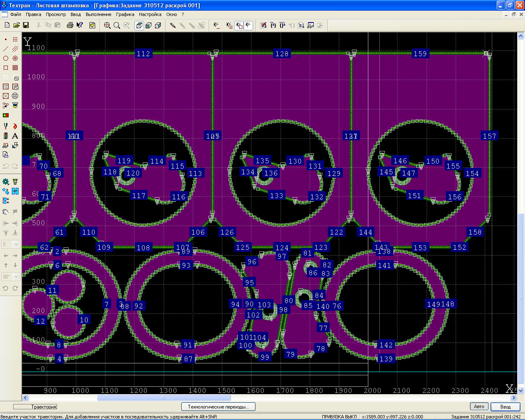Click the Print icon in toolbar
This screenshot has height=420, width=525.
click(x=70, y=25)
